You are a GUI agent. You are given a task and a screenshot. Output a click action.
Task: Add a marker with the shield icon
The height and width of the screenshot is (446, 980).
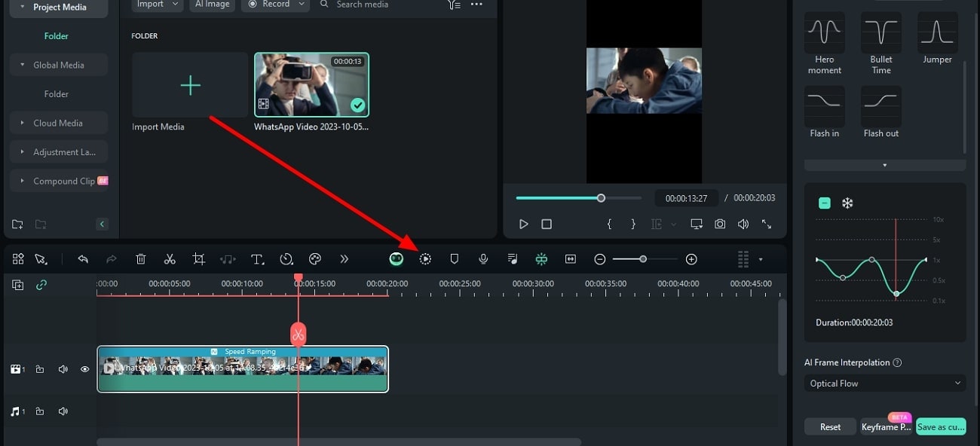click(x=454, y=259)
